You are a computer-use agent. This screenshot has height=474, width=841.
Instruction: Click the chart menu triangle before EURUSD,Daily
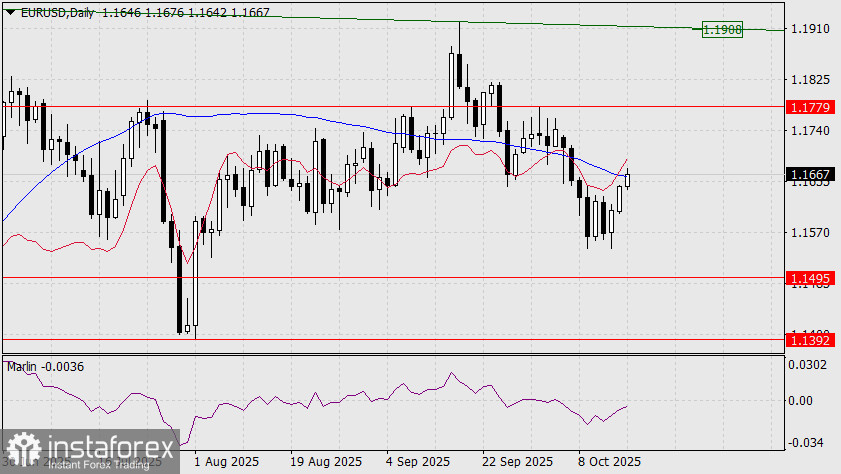coord(10,11)
